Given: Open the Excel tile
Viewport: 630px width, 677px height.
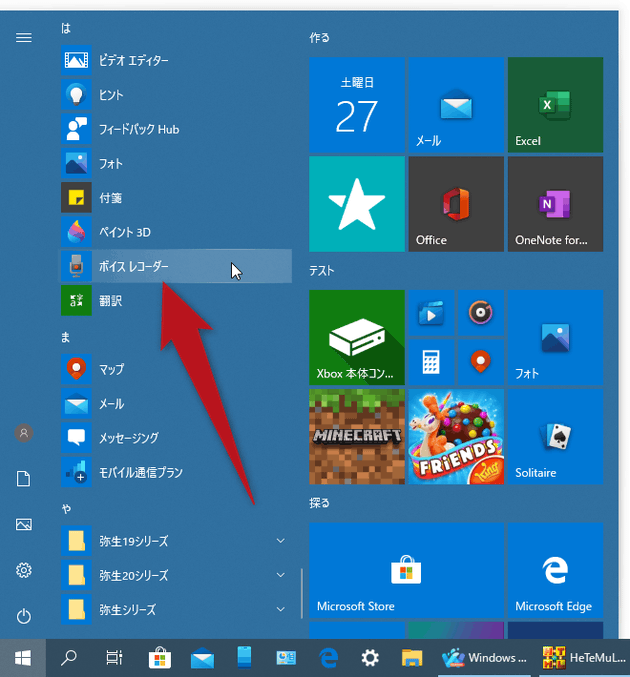Looking at the screenshot, I should tap(555, 105).
